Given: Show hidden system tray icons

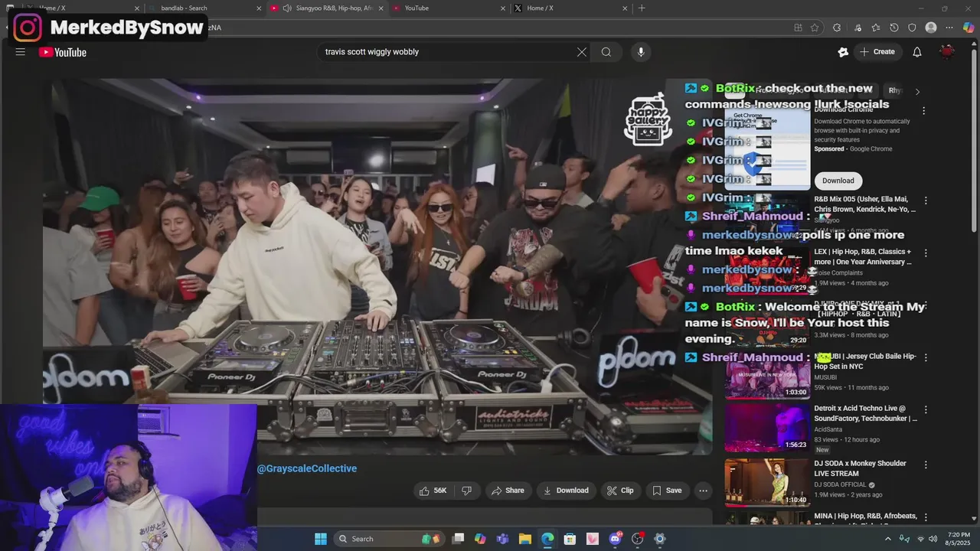Looking at the screenshot, I should (888, 539).
